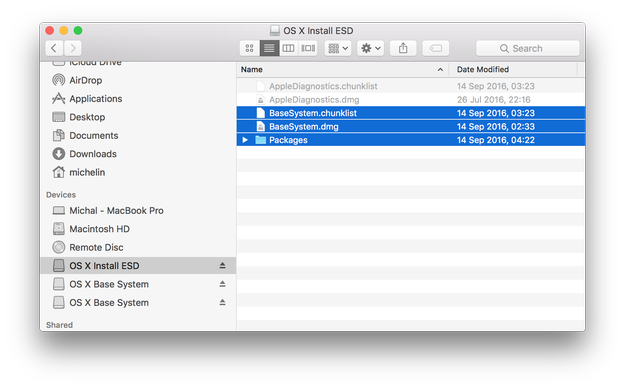Screen dimensions: 625x388
Task: Select Michal - MacBook Pro device
Action: (138, 210)
